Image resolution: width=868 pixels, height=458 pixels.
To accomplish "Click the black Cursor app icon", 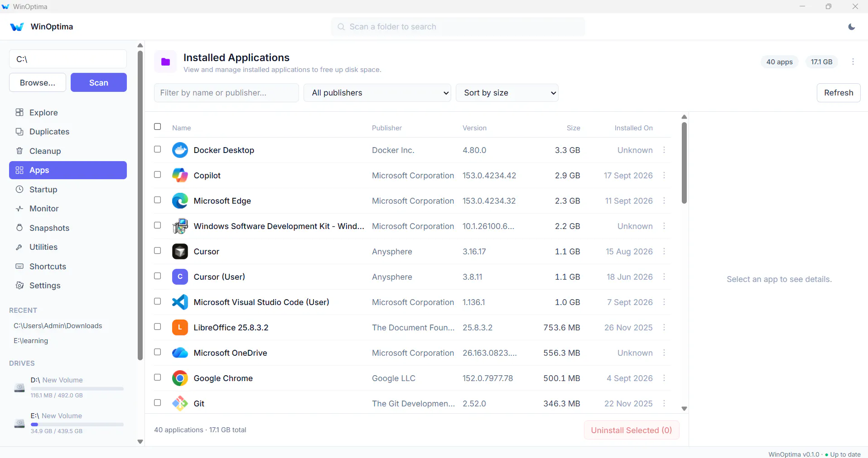I will (180, 251).
